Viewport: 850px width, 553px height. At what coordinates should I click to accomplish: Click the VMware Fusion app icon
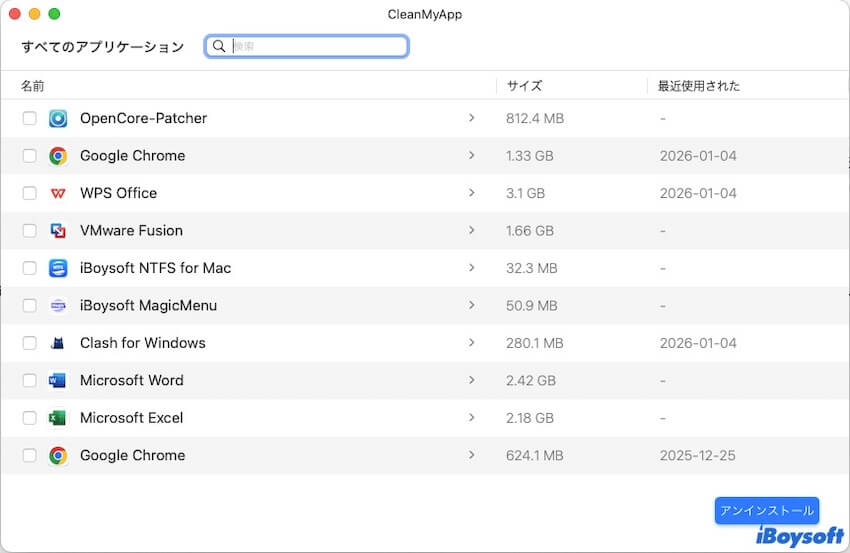click(x=58, y=231)
